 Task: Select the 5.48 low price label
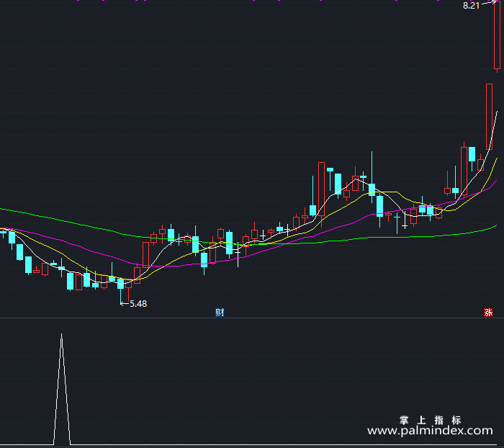click(138, 304)
